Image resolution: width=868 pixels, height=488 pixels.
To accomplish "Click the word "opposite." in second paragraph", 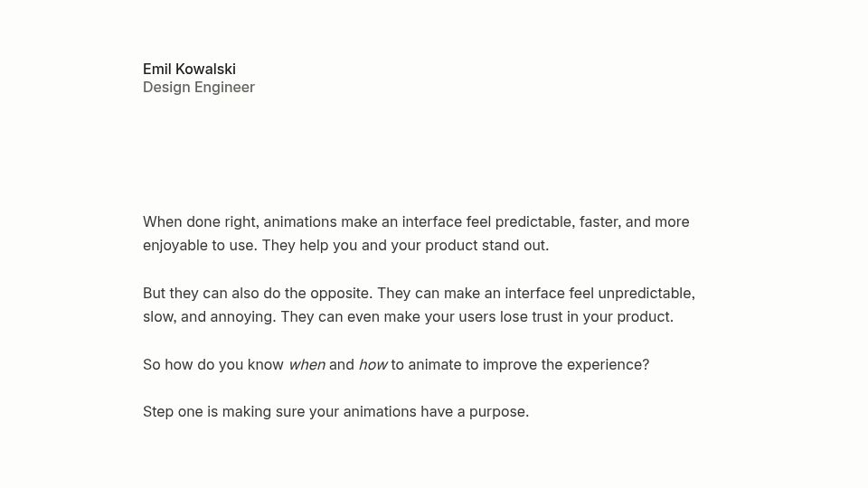I will pyautogui.click(x=342, y=294).
